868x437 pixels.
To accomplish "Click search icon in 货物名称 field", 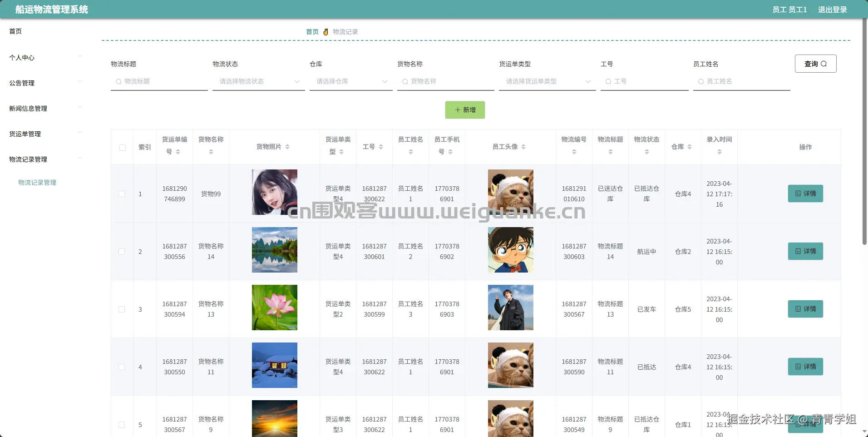I will coord(405,82).
